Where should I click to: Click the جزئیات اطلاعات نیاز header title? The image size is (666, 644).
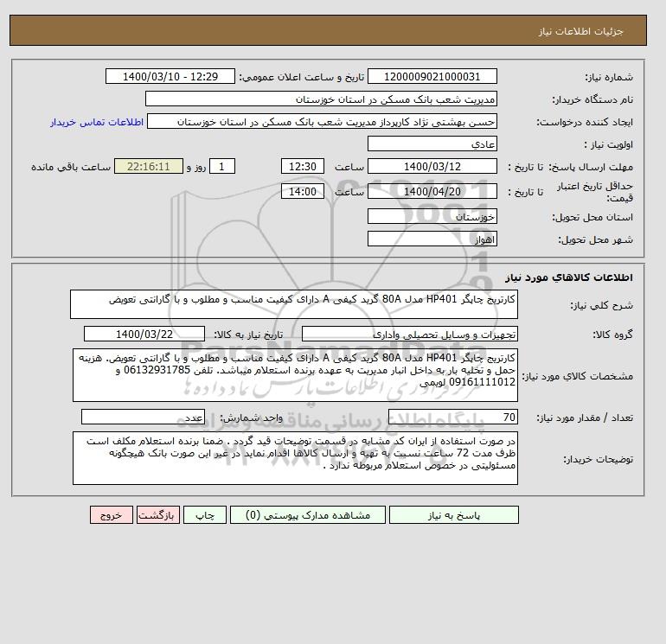point(580,31)
